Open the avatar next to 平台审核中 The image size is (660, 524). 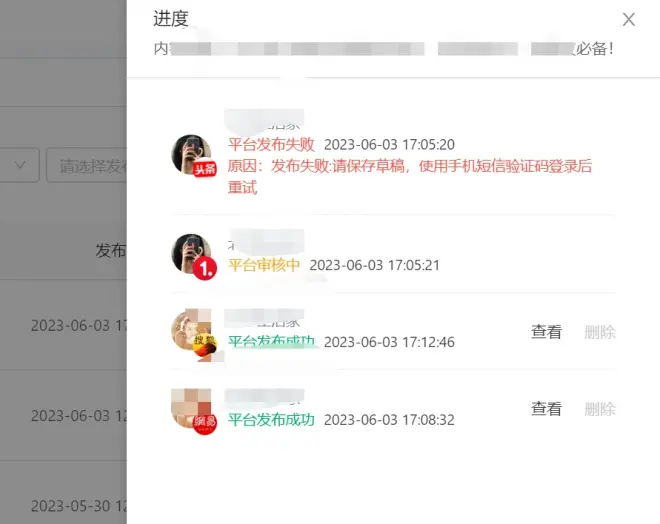(x=192, y=254)
